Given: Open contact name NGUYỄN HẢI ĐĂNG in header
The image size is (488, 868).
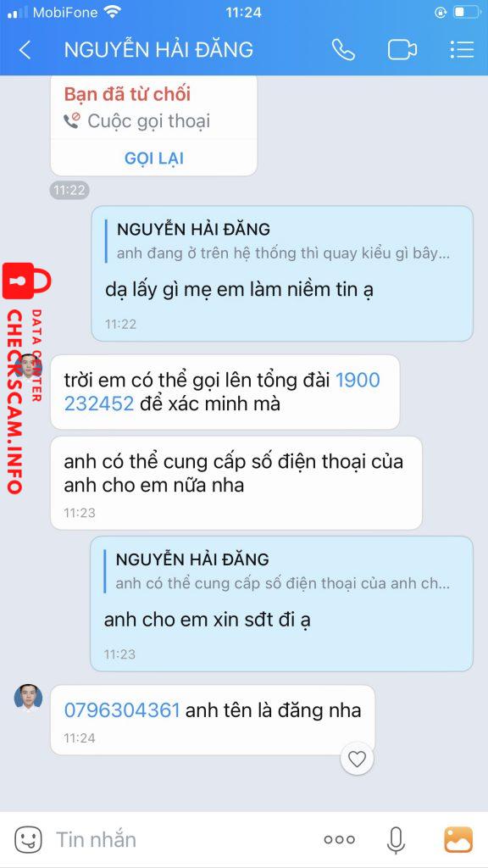Looking at the screenshot, I should (x=158, y=50).
